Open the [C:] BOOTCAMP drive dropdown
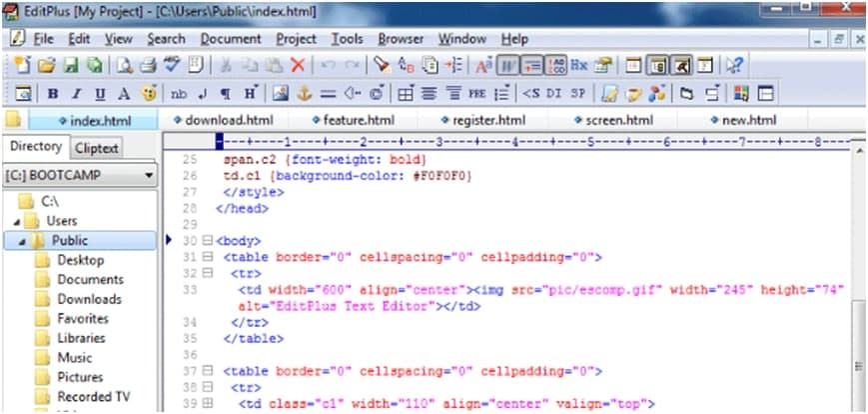Screen dimensions: 868x414 (149, 176)
